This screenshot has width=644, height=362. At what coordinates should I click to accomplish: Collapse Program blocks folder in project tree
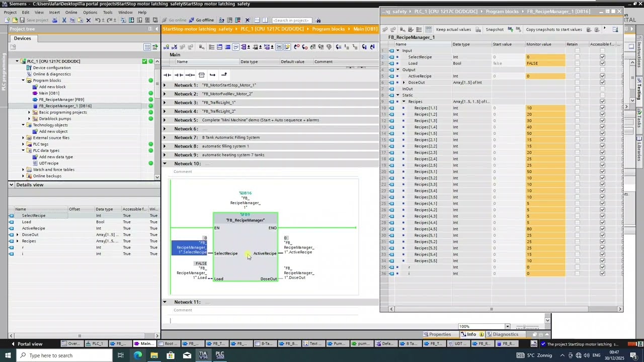pyautogui.click(x=23, y=80)
